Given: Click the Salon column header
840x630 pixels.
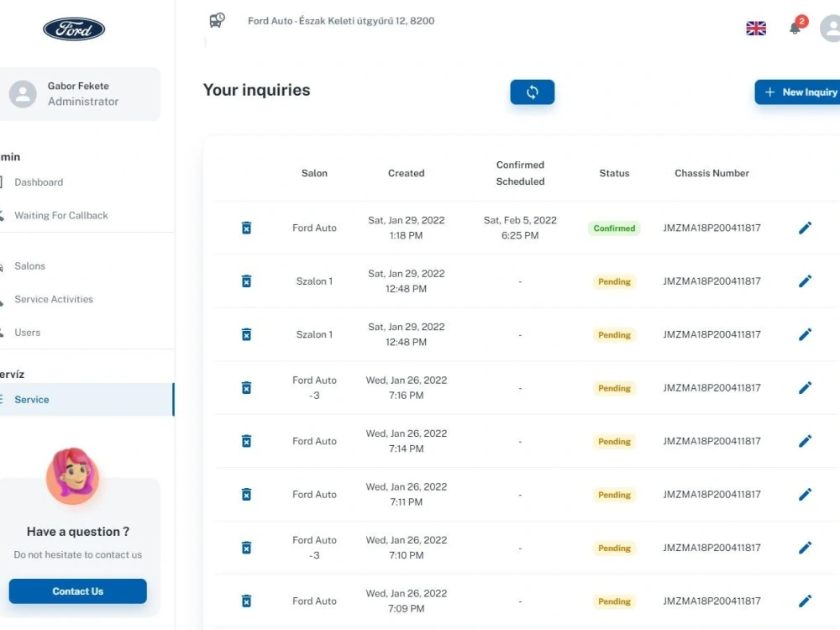Looking at the screenshot, I should click(x=314, y=173).
